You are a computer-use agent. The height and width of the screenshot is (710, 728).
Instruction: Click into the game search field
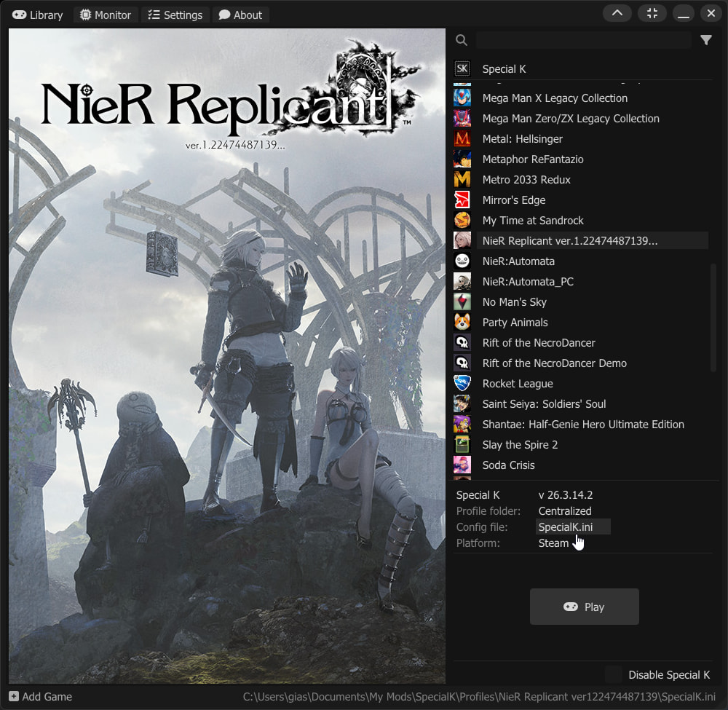coord(583,41)
